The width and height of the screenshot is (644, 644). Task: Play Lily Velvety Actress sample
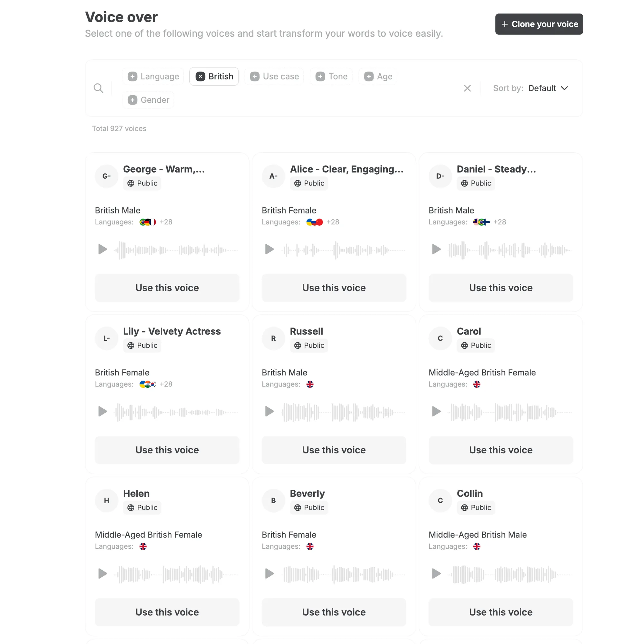(x=103, y=411)
